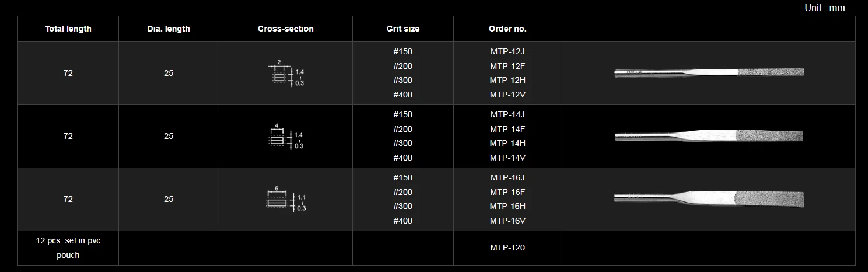Click the MTP-16 diamond file image
The image size is (868, 272).
click(x=709, y=199)
